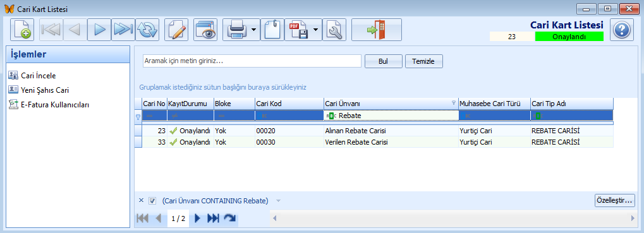Toggle the active filter checkbox
Image resolution: width=644 pixels, height=233 pixels.
(x=152, y=201)
